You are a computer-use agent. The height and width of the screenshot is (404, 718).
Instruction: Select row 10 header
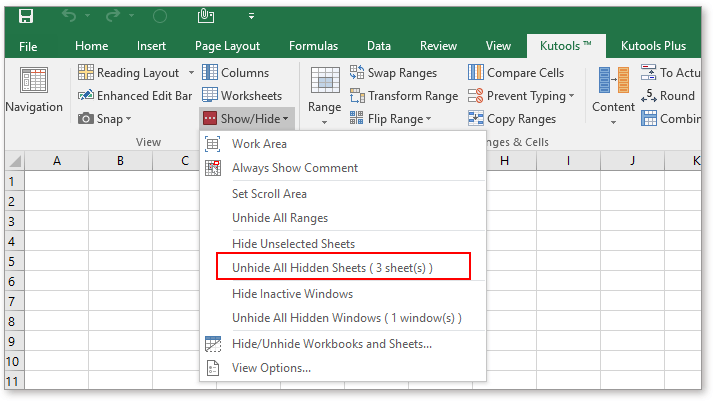tap(15, 361)
